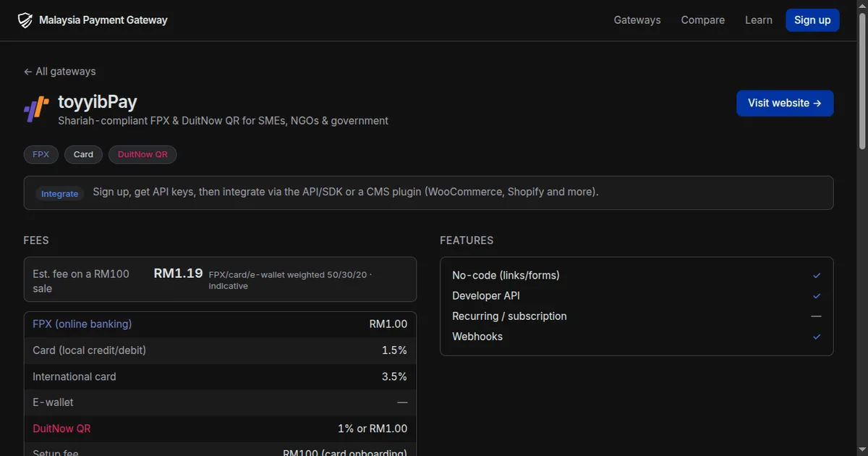Click the toyyibPay logo icon
Image resolution: width=868 pixels, height=456 pixels.
[37, 109]
